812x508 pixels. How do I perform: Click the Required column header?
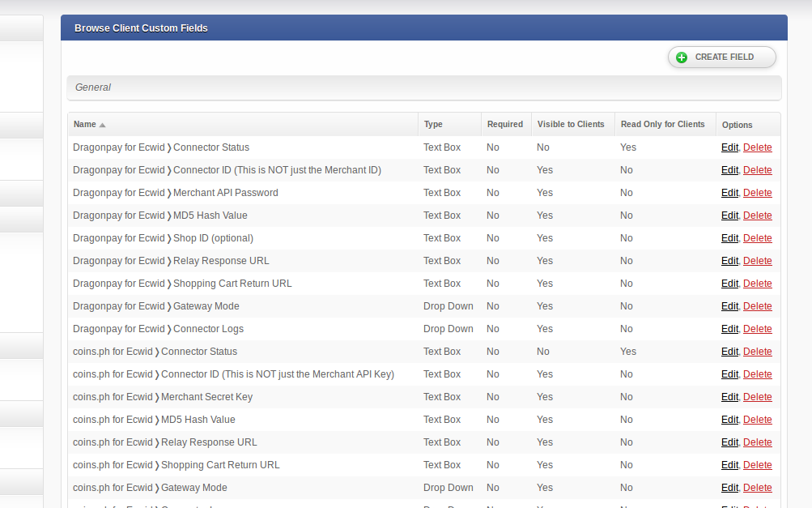tap(505, 125)
